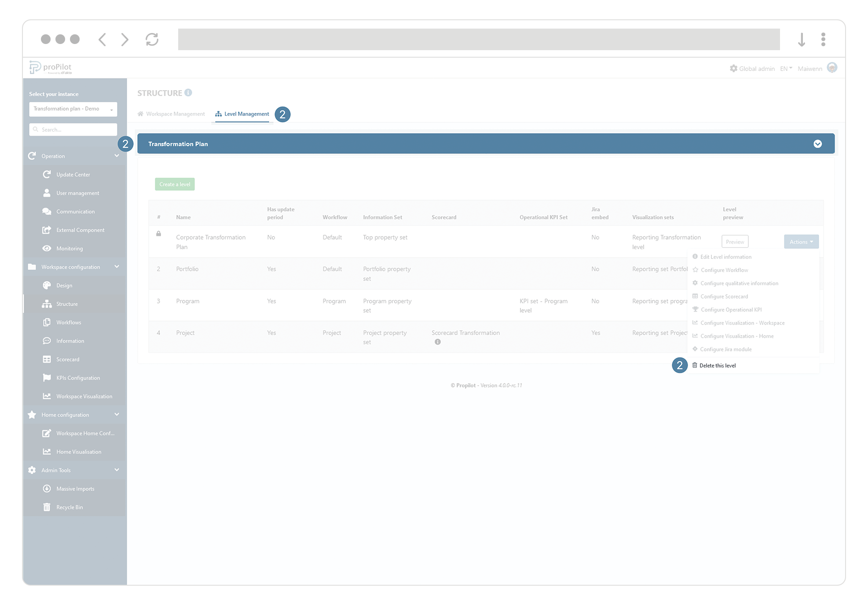Viewport: 868px width, 609px height.
Task: Click the info icon beside STRUCTURE title
Action: click(188, 93)
